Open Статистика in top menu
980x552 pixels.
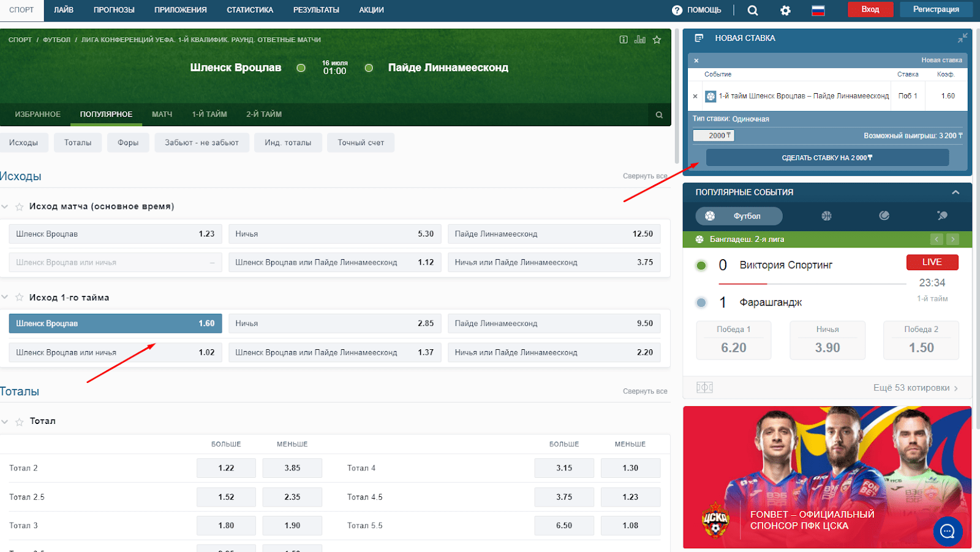pos(250,10)
